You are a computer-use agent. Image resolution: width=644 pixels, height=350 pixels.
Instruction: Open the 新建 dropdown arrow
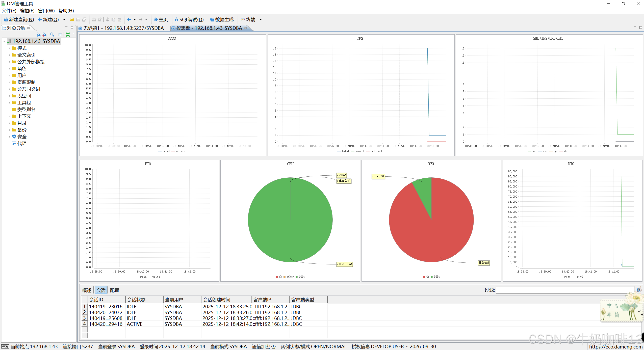click(x=64, y=19)
